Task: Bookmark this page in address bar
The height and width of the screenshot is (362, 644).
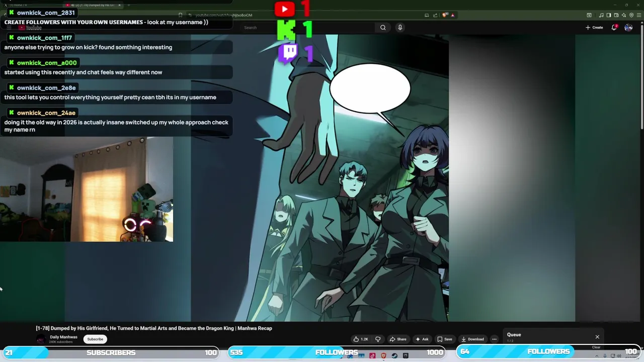Action: tap(180, 15)
